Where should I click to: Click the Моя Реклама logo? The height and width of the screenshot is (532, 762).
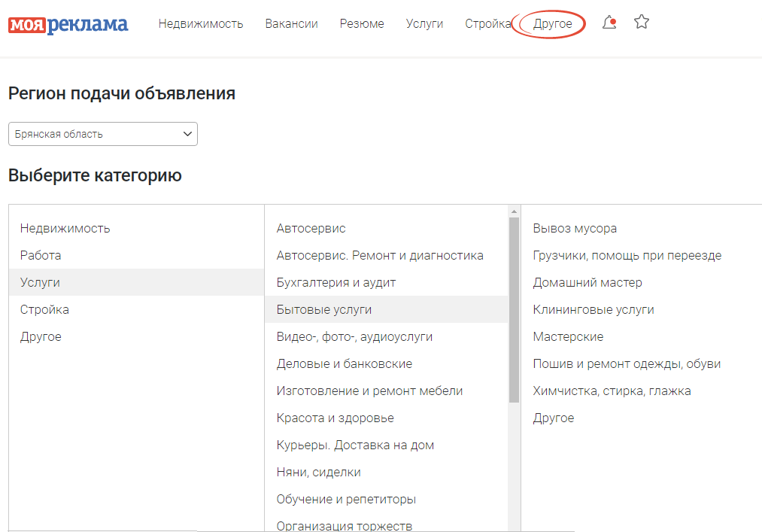point(68,24)
